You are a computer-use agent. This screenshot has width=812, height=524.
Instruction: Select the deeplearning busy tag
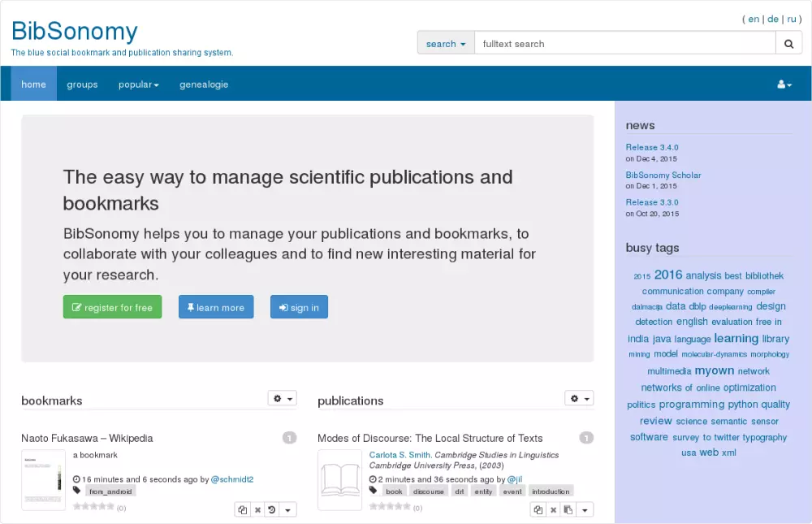coord(730,307)
